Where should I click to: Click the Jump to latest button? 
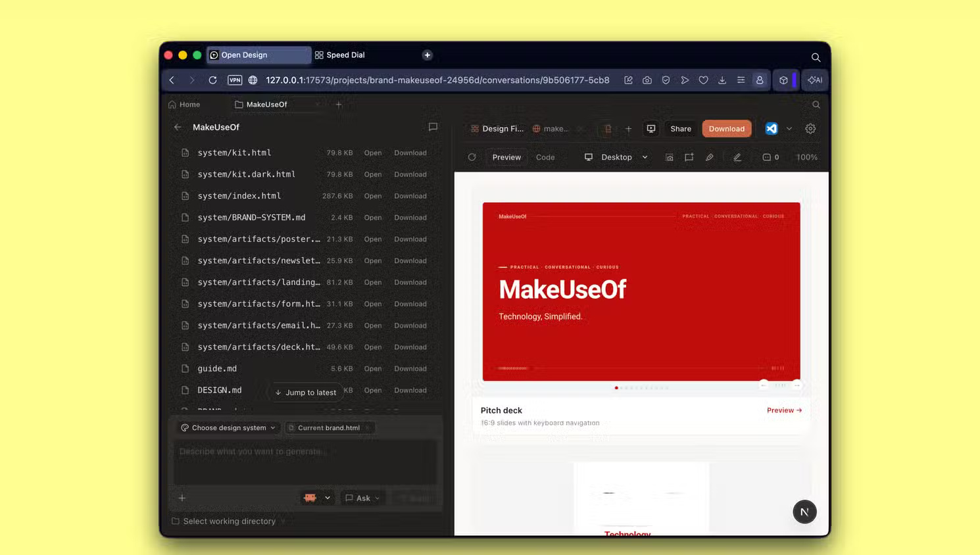coord(305,393)
